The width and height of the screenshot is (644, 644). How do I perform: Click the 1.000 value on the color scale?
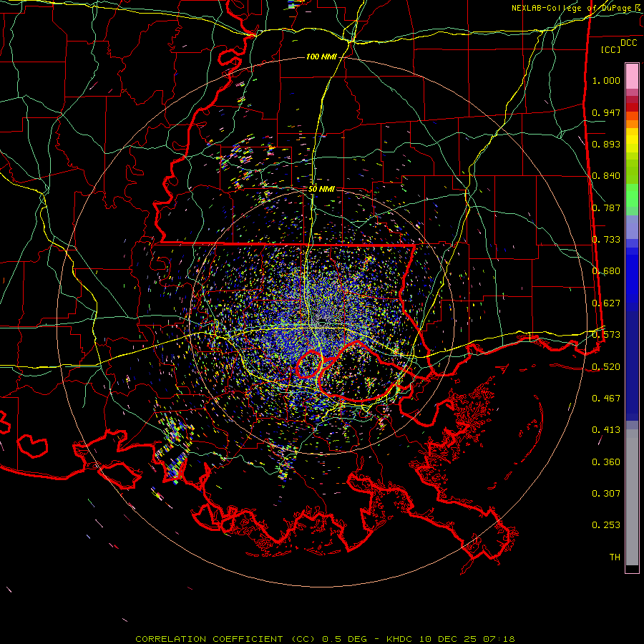tap(606, 80)
